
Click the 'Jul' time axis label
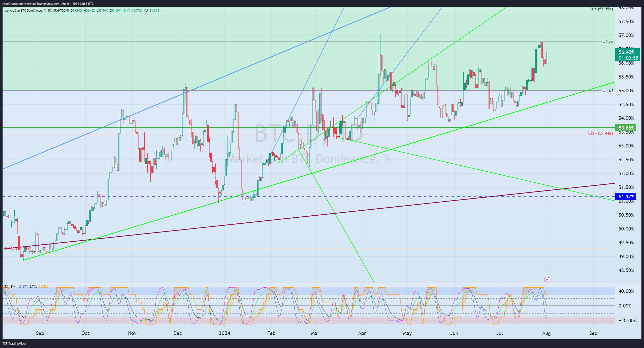point(500,333)
